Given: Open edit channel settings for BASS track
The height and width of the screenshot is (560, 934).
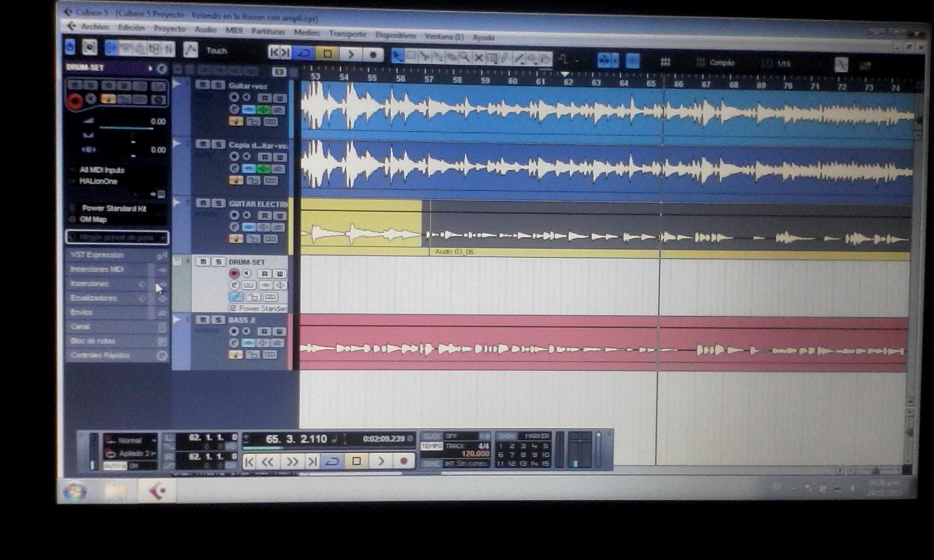Looking at the screenshot, I should [234, 343].
